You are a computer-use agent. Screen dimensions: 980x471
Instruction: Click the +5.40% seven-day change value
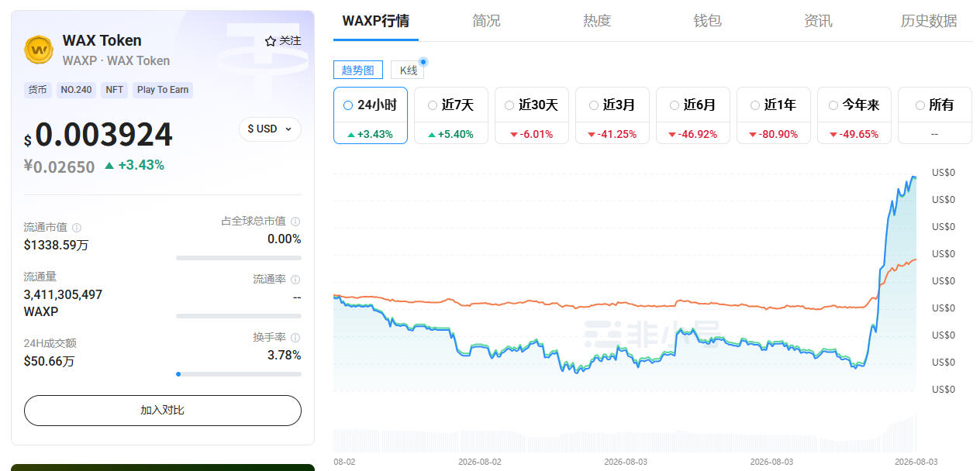(x=456, y=134)
